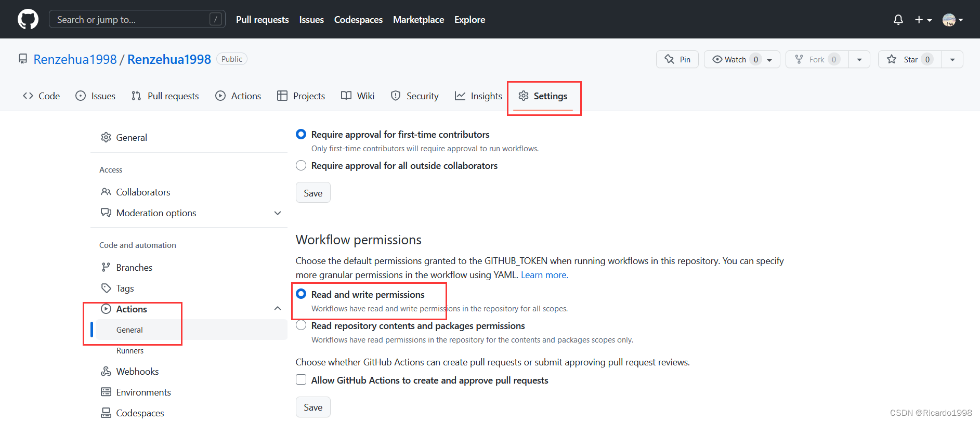Select Read and write permissions
Viewport: 980px width, 421px height.
click(301, 294)
